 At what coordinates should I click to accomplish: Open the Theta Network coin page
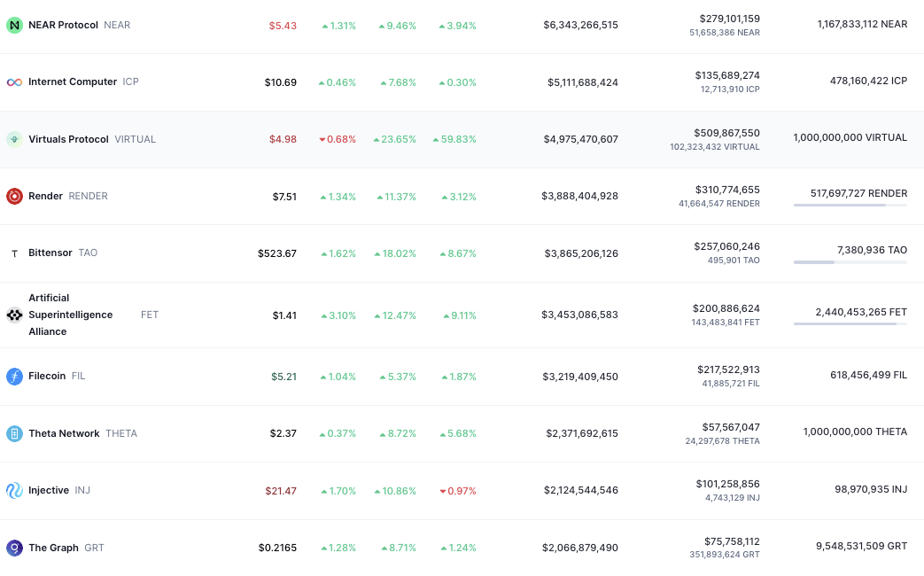coord(64,433)
